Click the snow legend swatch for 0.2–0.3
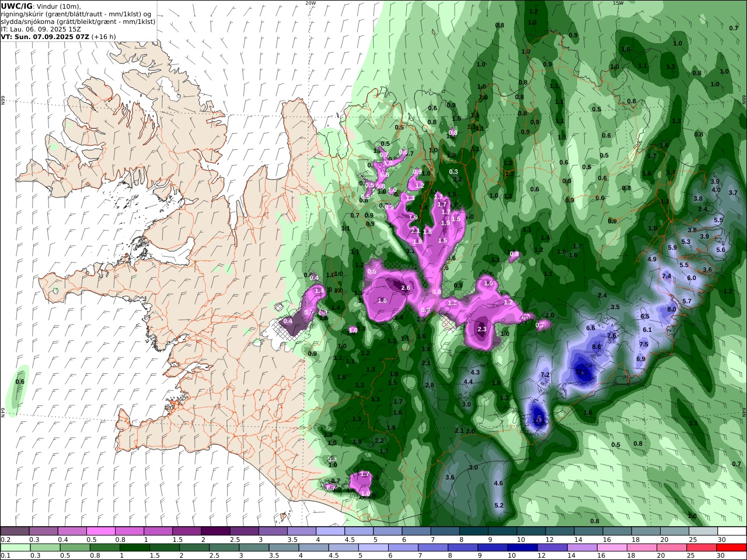This screenshot has height=560, width=747. click(x=15, y=531)
